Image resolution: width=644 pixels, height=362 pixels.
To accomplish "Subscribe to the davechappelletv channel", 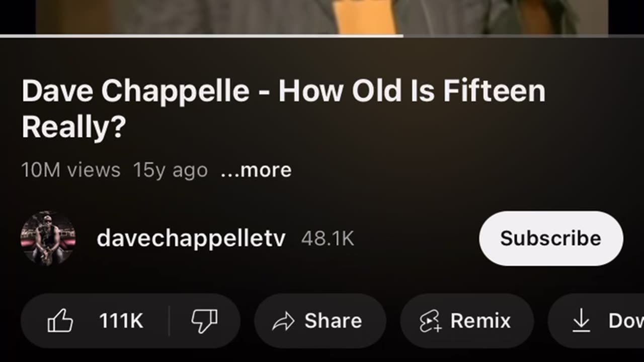I will pos(551,238).
